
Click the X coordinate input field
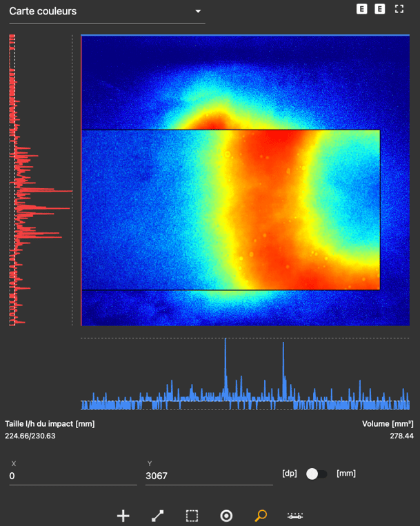tap(72, 476)
